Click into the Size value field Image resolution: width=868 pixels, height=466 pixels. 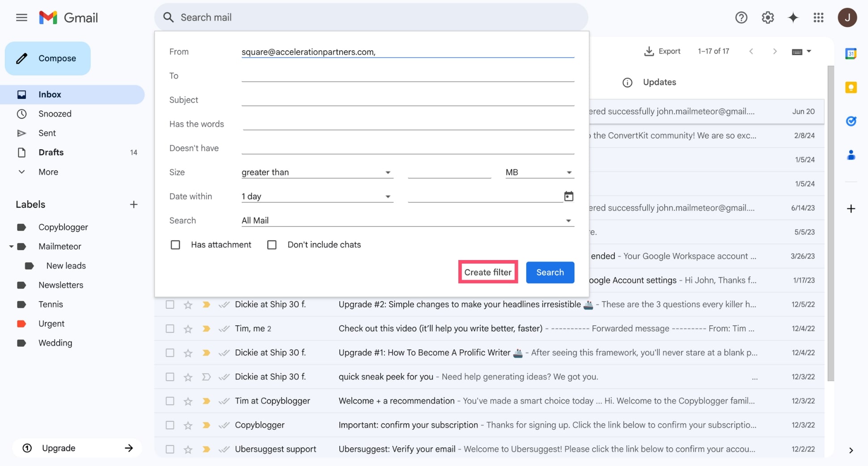(449, 172)
